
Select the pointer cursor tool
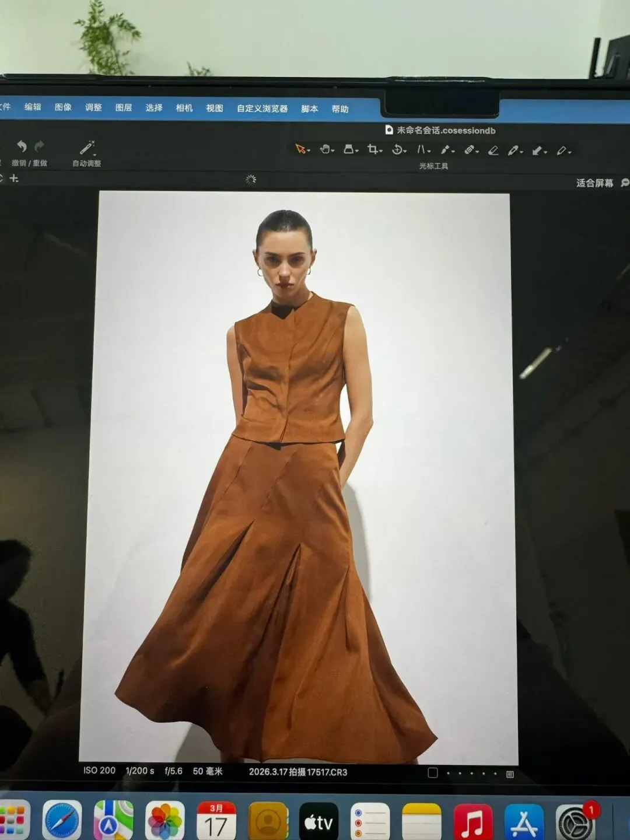point(300,149)
